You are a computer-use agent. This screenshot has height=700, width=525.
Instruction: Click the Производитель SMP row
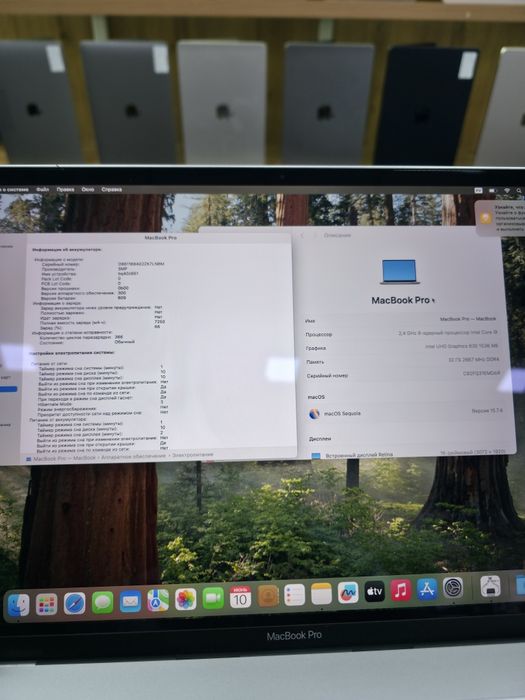(84, 269)
